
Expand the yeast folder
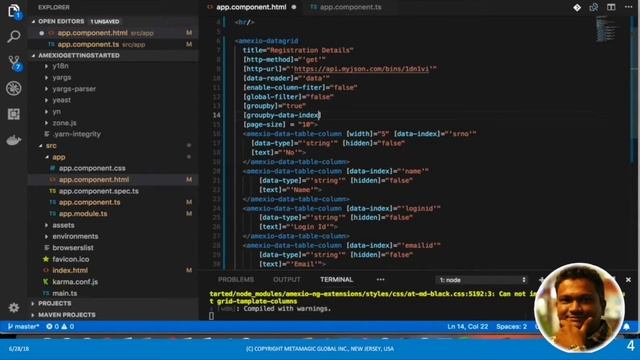61,100
